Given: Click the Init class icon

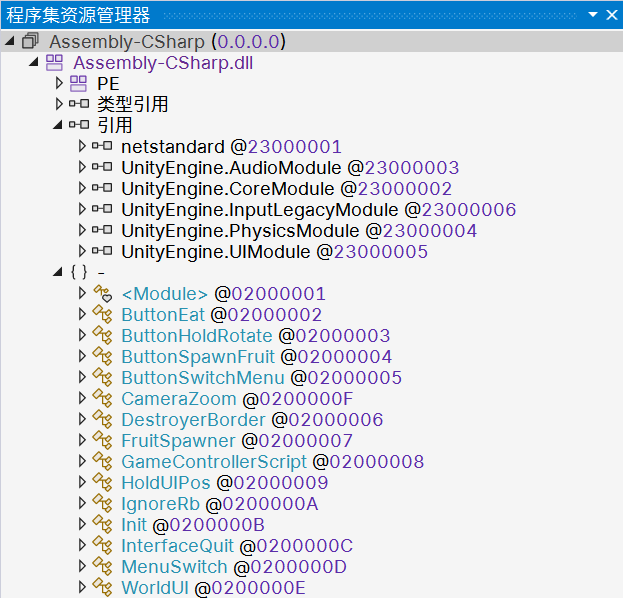Looking at the screenshot, I should coord(103,525).
